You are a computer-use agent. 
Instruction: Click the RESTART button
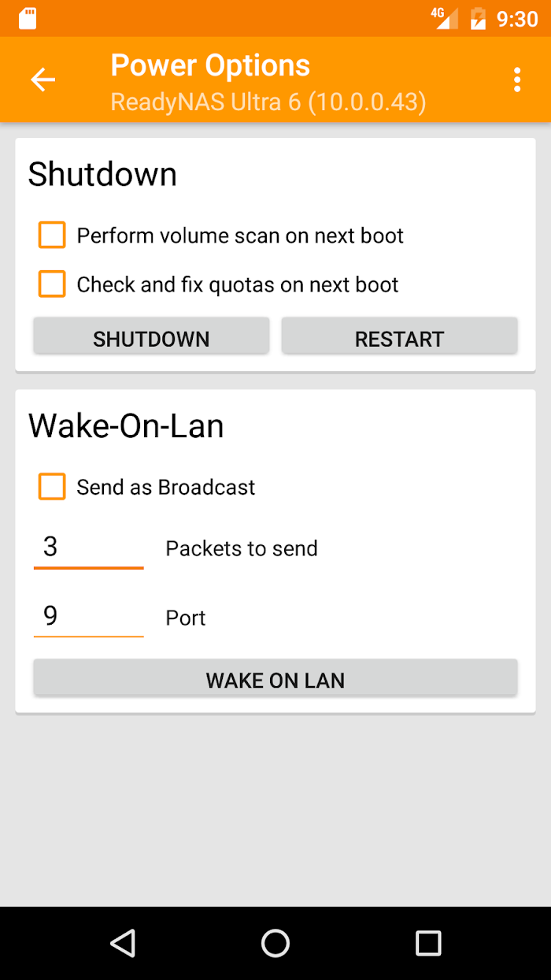click(399, 338)
